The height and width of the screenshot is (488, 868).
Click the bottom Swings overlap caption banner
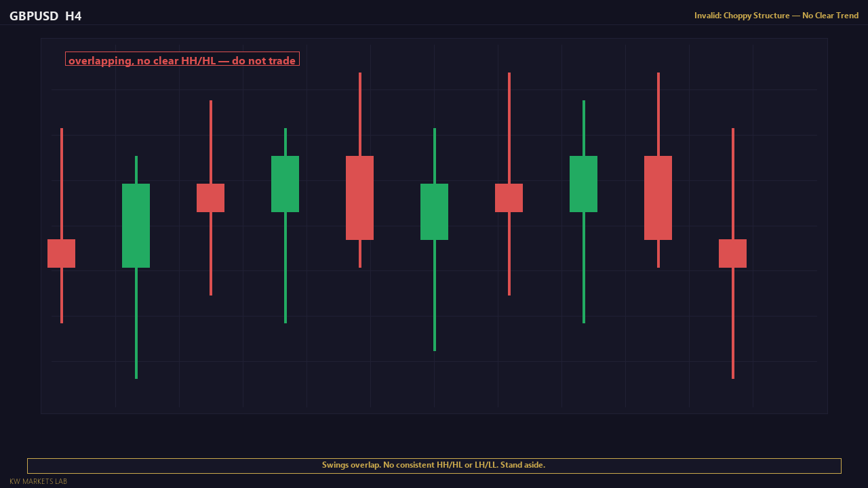click(x=434, y=466)
